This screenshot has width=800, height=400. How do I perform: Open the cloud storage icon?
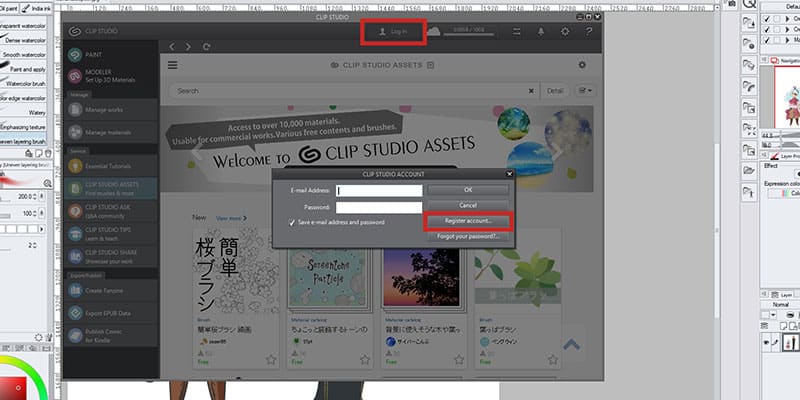click(434, 32)
